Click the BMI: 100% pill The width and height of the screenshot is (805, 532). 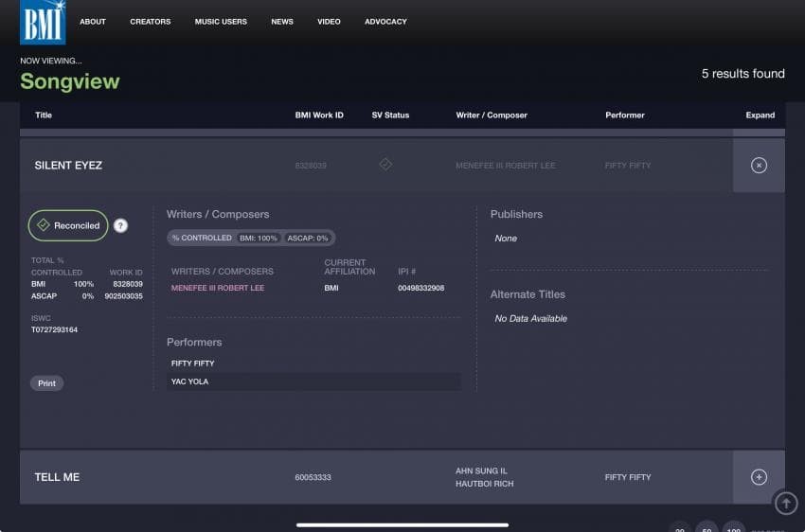[259, 238]
